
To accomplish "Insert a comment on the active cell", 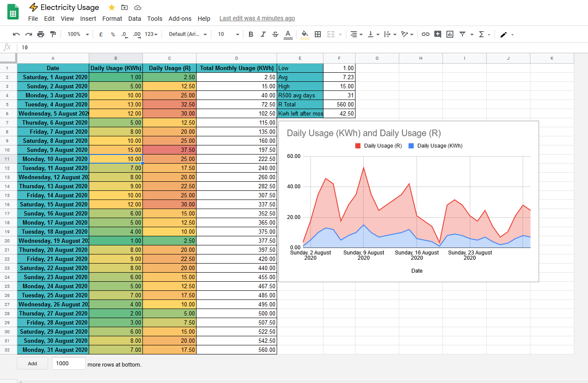I will [x=438, y=34].
